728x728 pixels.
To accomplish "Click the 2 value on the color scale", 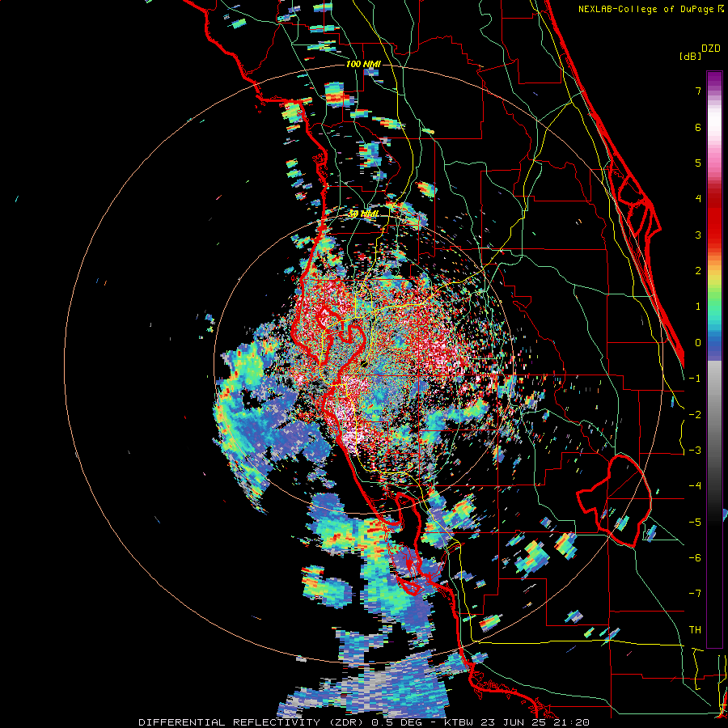I will pyautogui.click(x=698, y=271).
